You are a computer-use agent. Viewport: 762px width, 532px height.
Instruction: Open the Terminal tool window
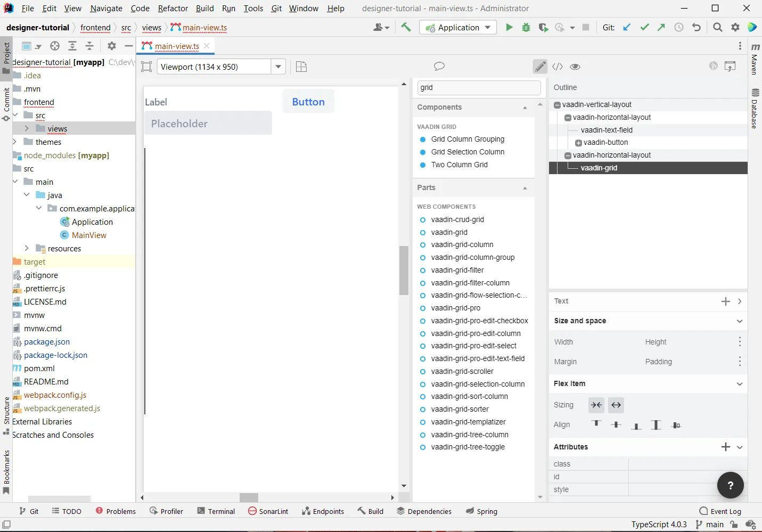[x=216, y=511]
